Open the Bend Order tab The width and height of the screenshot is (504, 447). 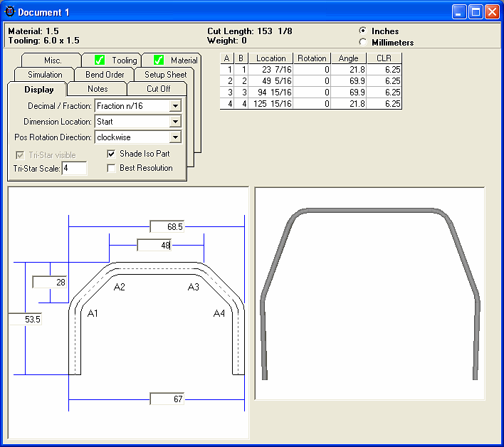coord(105,75)
